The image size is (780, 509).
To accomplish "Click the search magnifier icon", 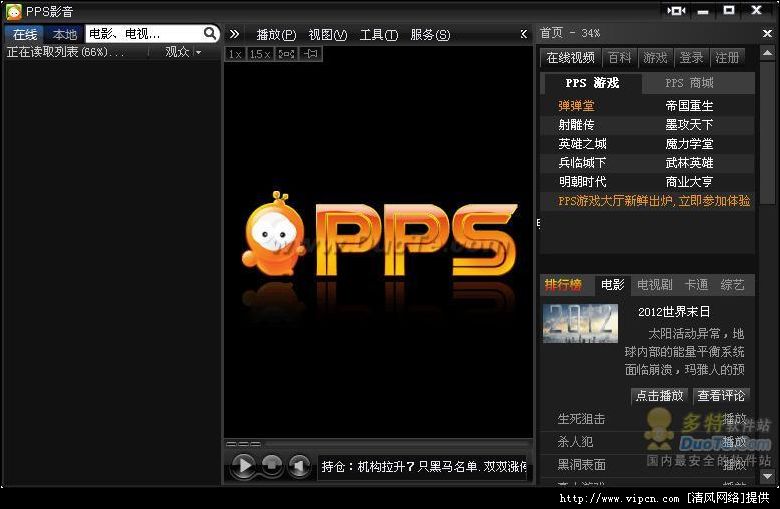I will pos(210,33).
